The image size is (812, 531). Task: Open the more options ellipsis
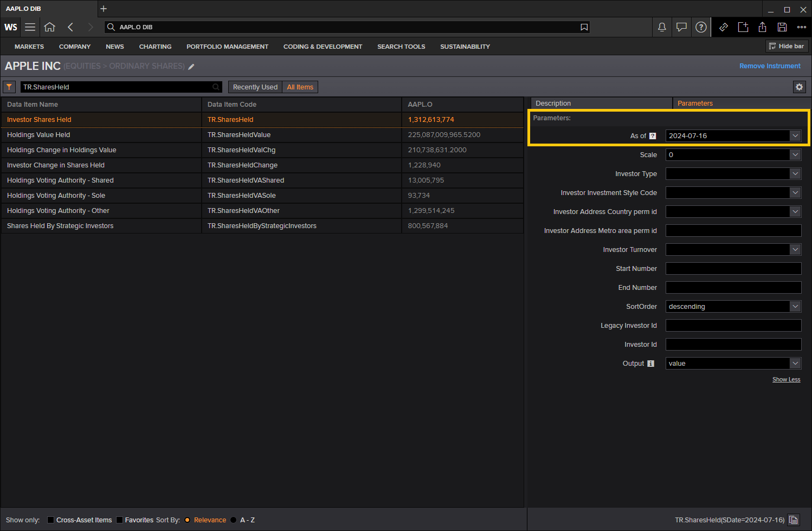[802, 27]
